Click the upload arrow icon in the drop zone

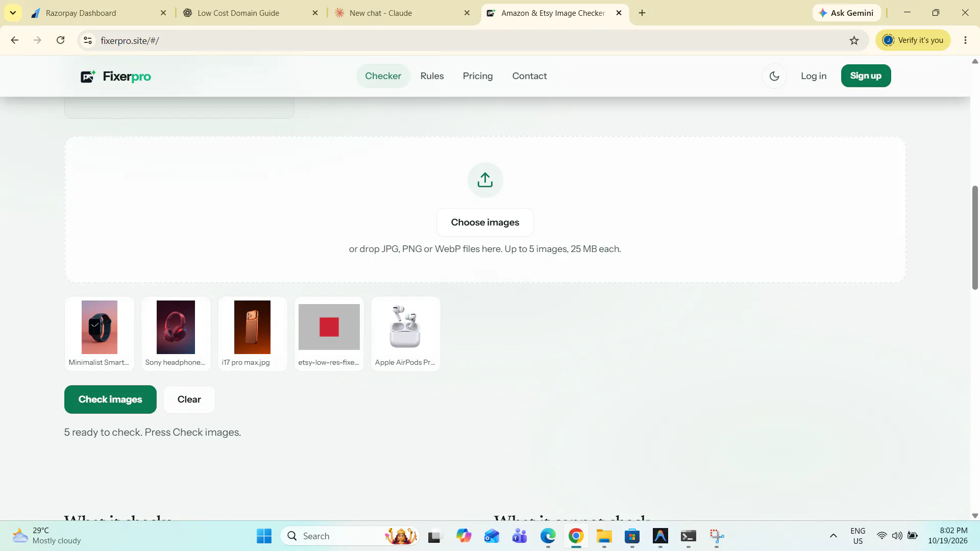tap(485, 180)
